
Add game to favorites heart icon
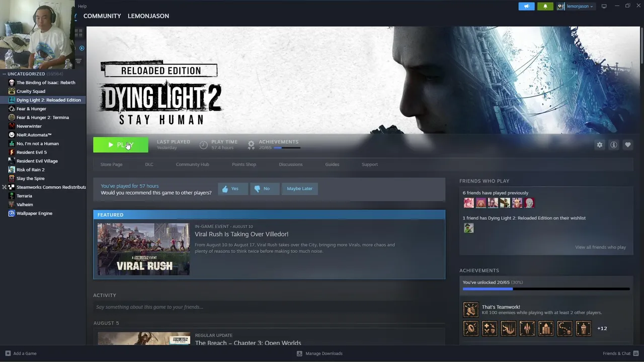coord(627,145)
